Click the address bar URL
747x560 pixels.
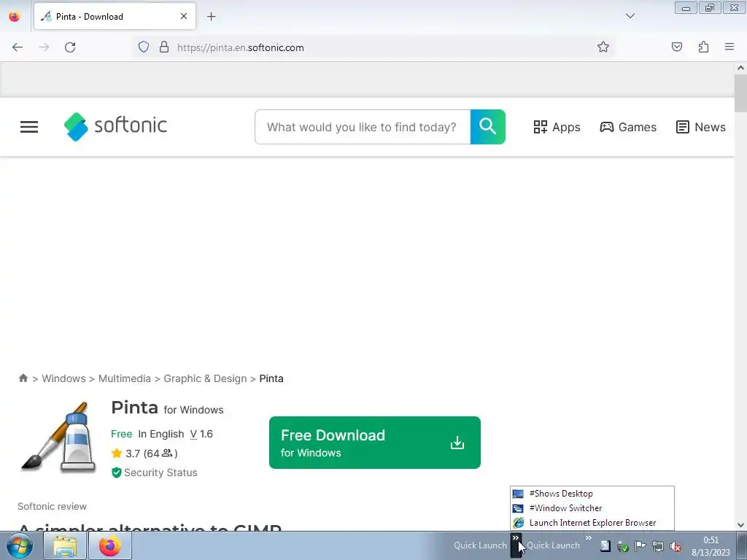point(240,47)
